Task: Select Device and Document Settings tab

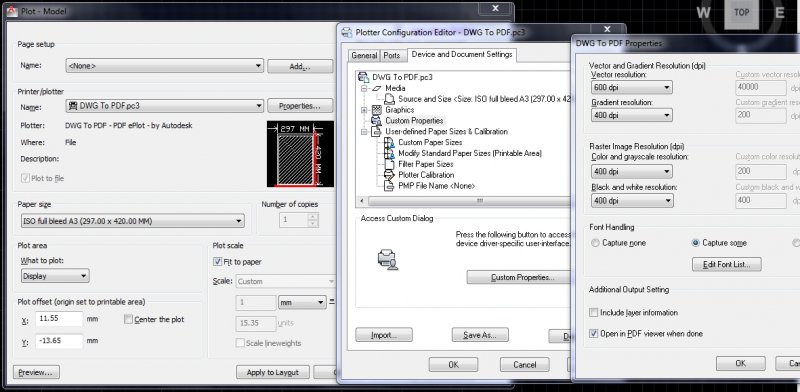Action: click(x=462, y=54)
